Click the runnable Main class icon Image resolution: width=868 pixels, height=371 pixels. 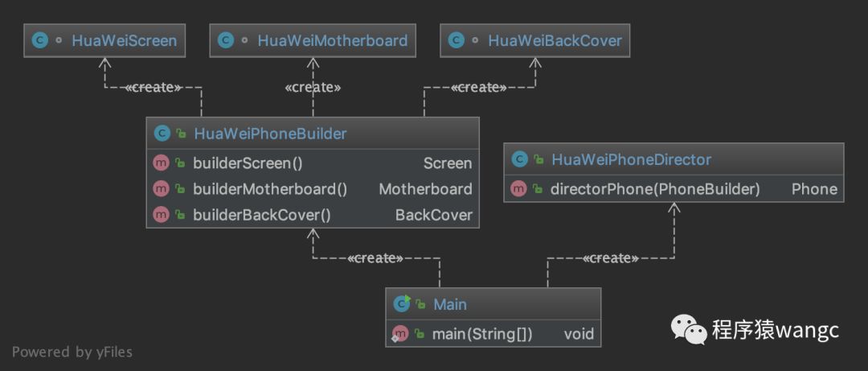401,304
